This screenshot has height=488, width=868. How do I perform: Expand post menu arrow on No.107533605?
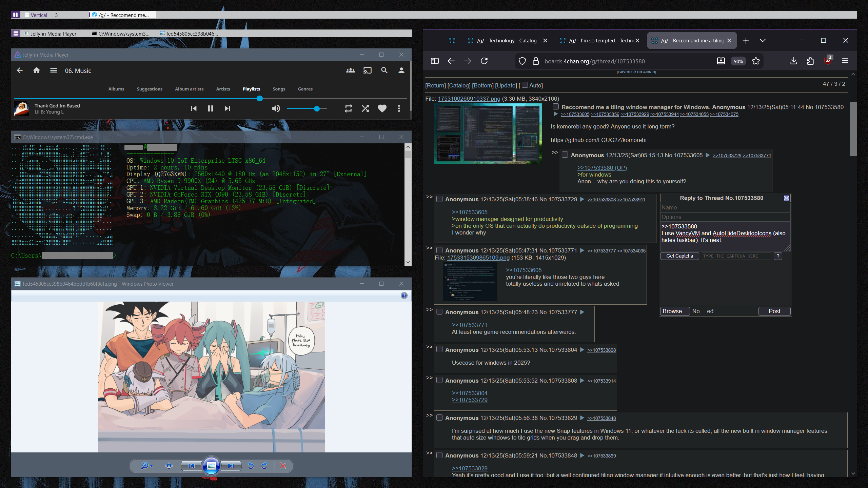pos(708,155)
